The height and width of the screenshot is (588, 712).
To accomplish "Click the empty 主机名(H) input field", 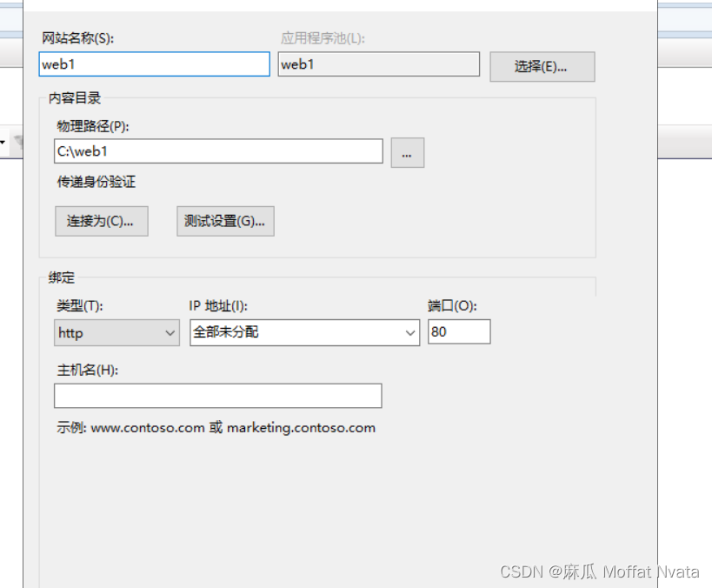I will 218,396.
